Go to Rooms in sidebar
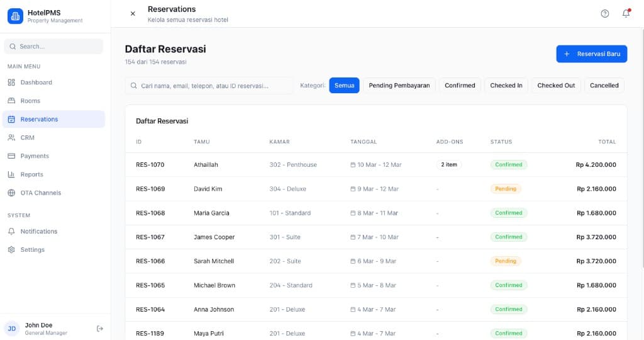The height and width of the screenshot is (340, 644). [x=30, y=101]
